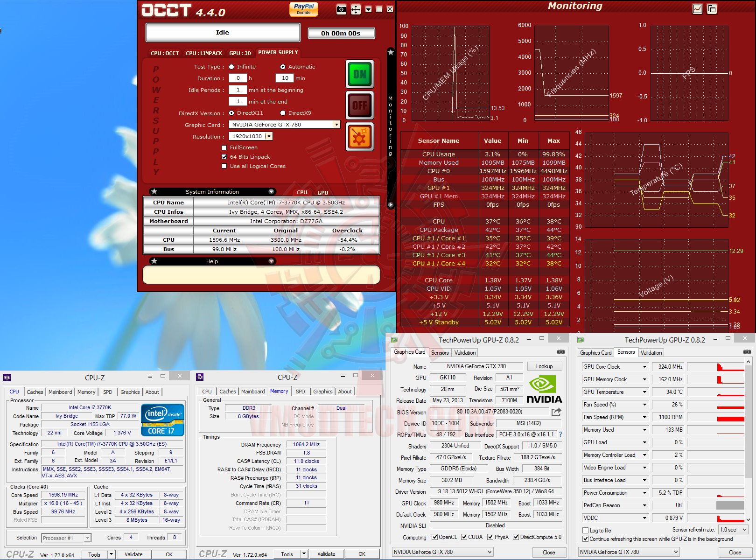Click the Duration hours input field
The height and width of the screenshot is (560, 756).
pos(238,78)
